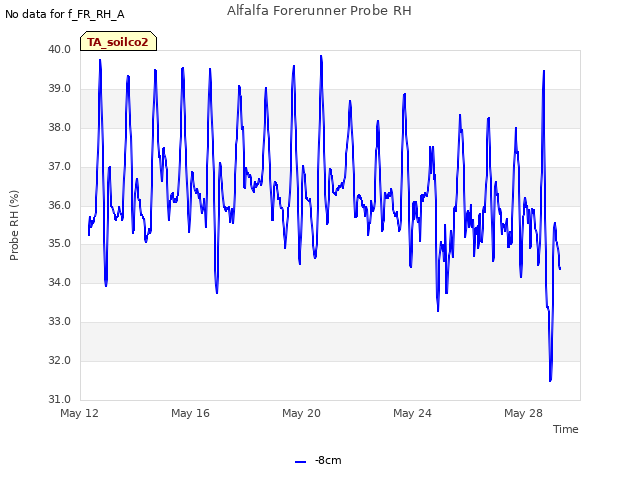Click the 40.0 y-axis tick label
This screenshot has height=480, width=640.
pyautogui.click(x=60, y=49)
